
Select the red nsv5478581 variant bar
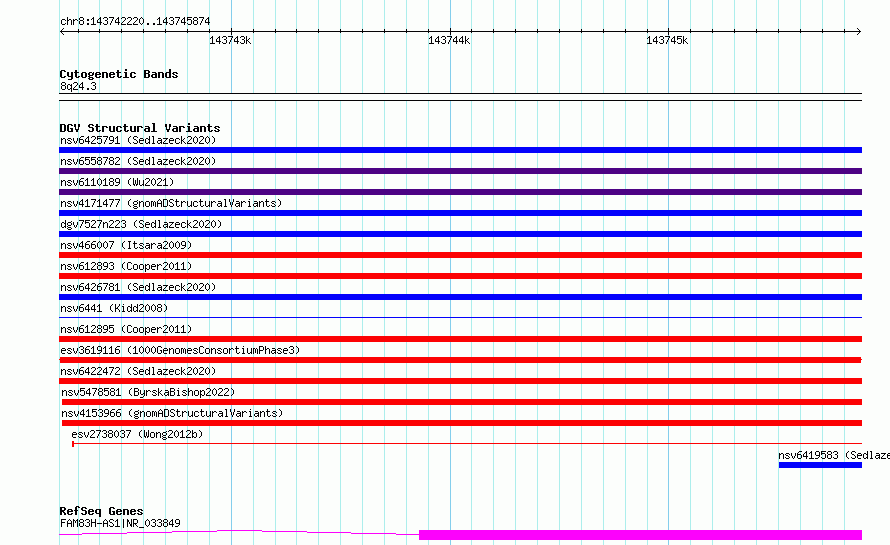click(x=461, y=402)
